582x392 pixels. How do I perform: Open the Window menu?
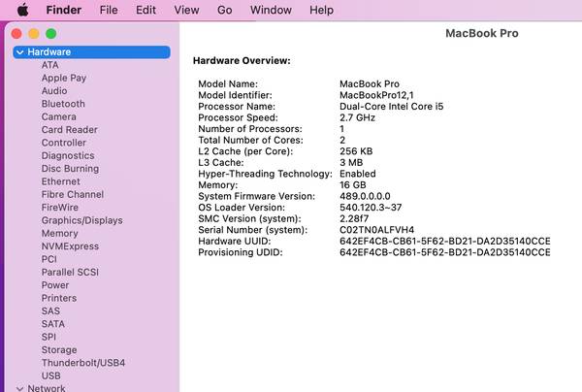click(x=271, y=10)
